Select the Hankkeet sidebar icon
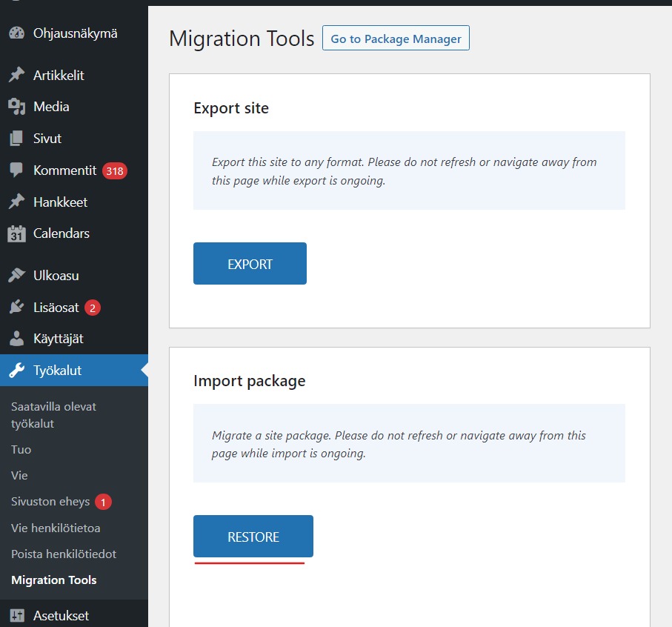This screenshot has height=627, width=672. coord(16,202)
